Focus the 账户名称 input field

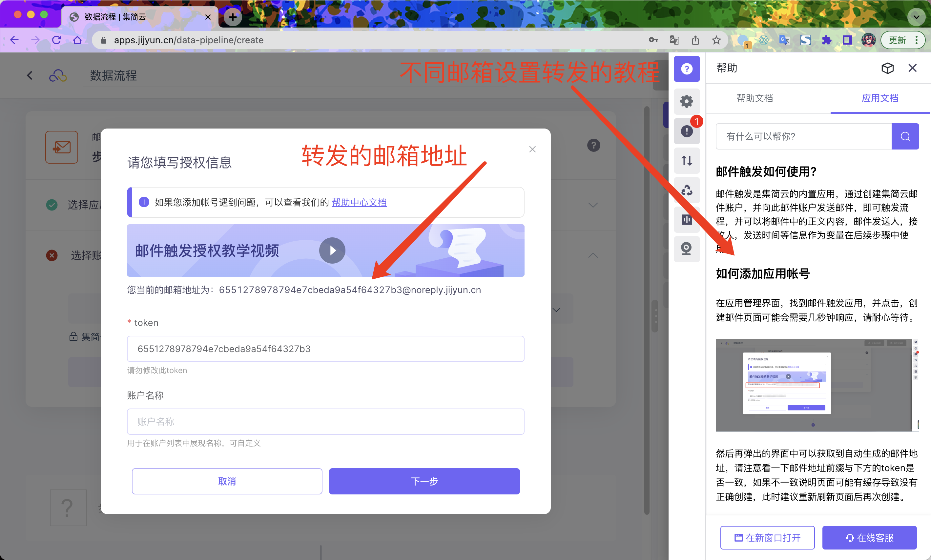pos(325,422)
